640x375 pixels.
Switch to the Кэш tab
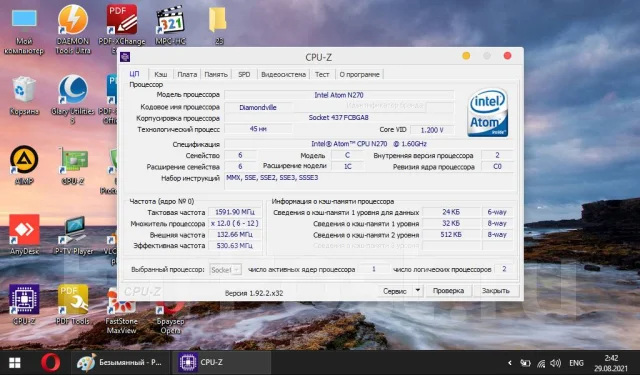point(160,74)
